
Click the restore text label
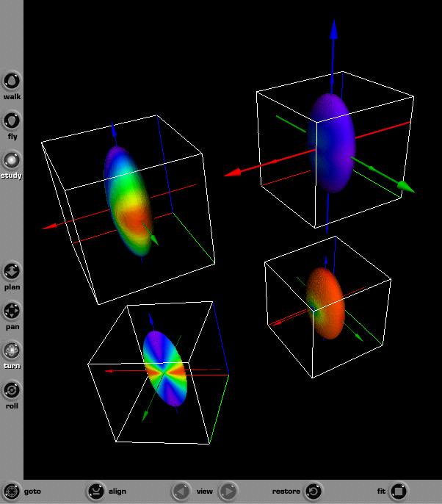(x=286, y=491)
